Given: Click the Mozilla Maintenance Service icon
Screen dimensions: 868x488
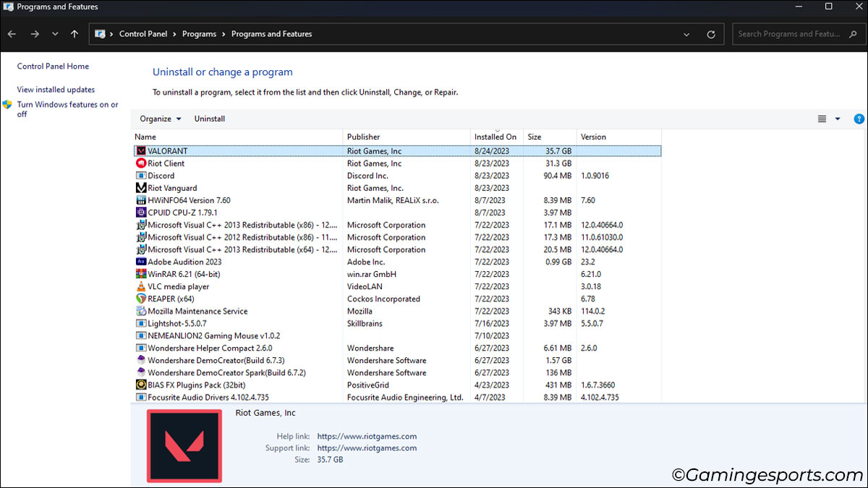Looking at the screenshot, I should pyautogui.click(x=141, y=311).
